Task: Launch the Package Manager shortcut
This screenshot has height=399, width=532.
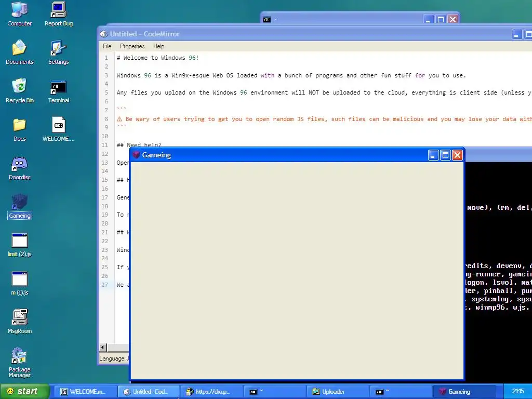Action: click(19, 362)
